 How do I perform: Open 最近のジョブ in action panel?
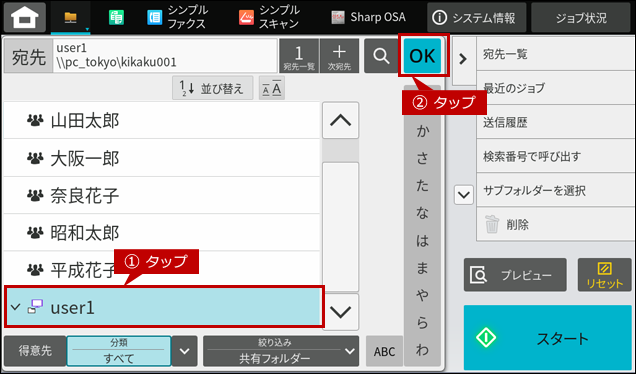coord(556,88)
